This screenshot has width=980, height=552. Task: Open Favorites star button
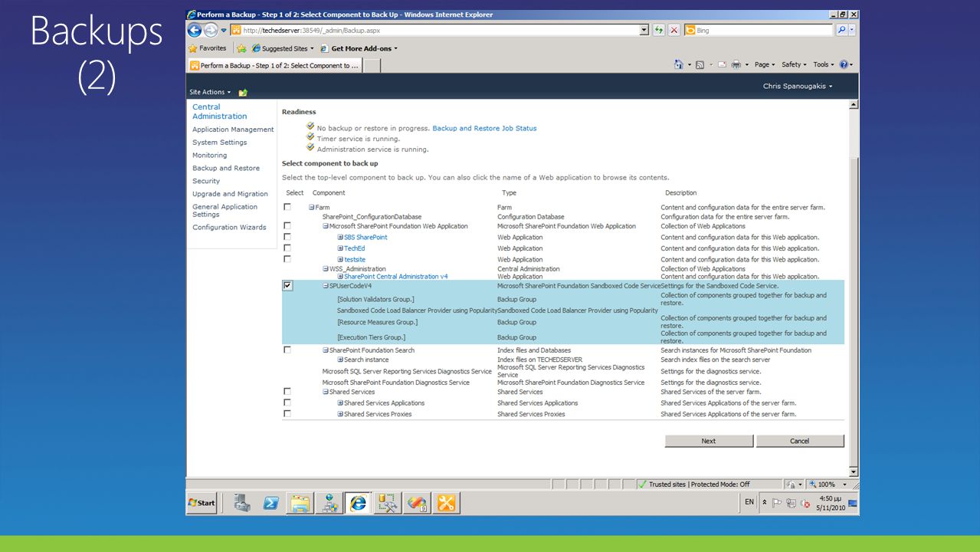click(x=208, y=48)
